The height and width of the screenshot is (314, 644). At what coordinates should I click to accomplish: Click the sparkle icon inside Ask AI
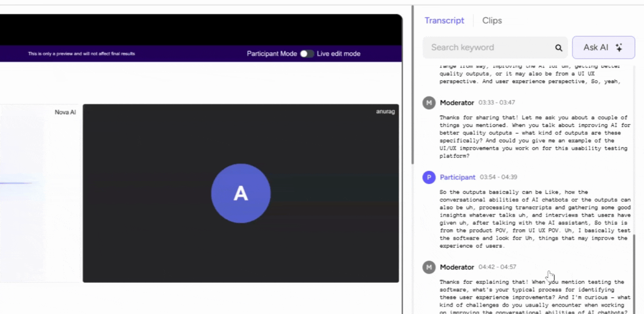click(x=619, y=47)
